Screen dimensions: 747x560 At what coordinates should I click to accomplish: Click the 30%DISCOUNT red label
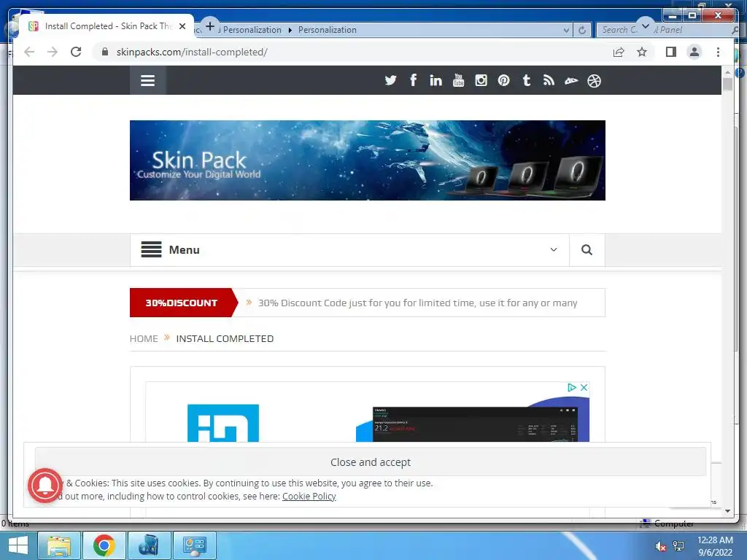(183, 303)
